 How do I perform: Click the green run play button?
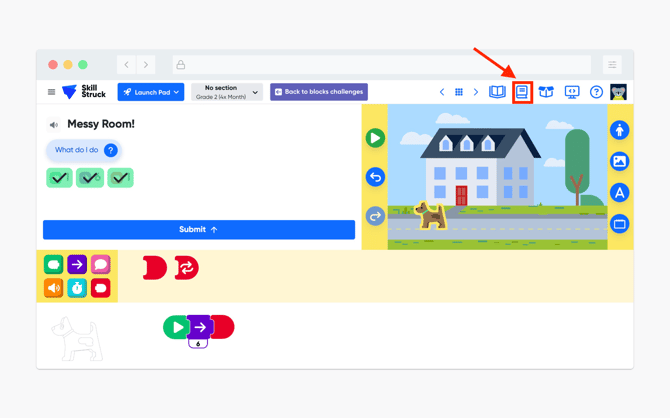375,138
